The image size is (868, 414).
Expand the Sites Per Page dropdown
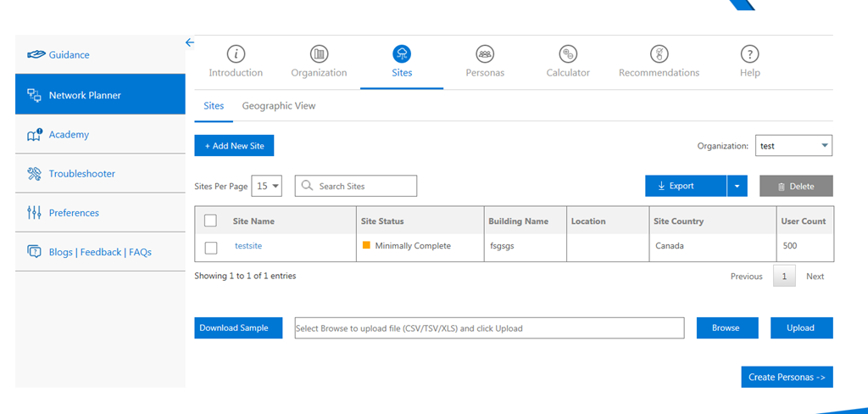click(268, 186)
